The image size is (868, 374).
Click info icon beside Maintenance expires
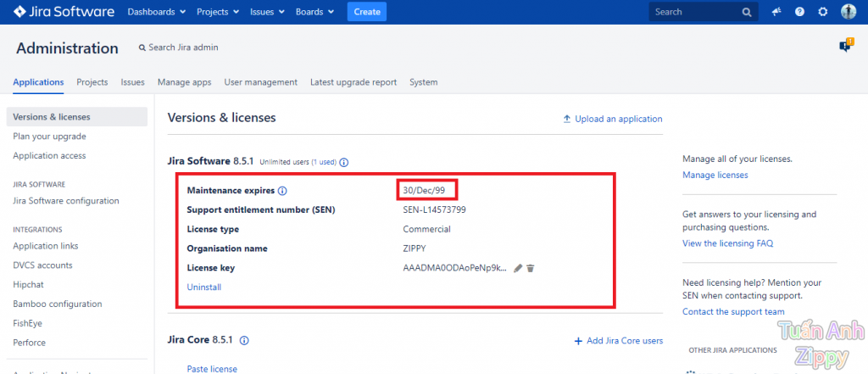coord(282,191)
